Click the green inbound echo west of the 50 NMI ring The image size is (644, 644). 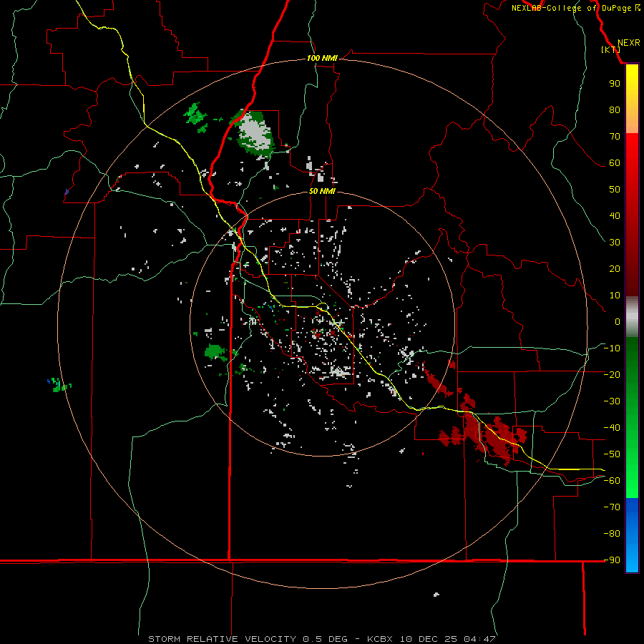click(x=216, y=352)
